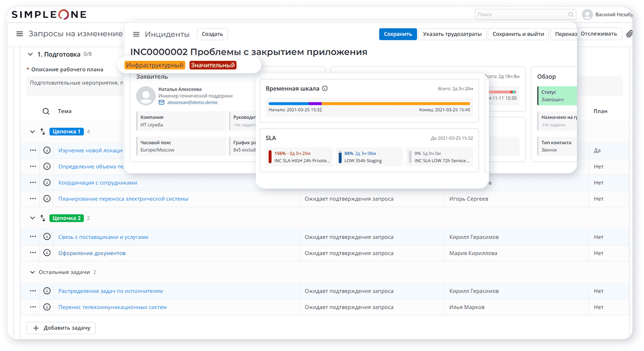Collapse the Цепочка 1 group
The width and height of the screenshot is (644, 351).
point(32,132)
